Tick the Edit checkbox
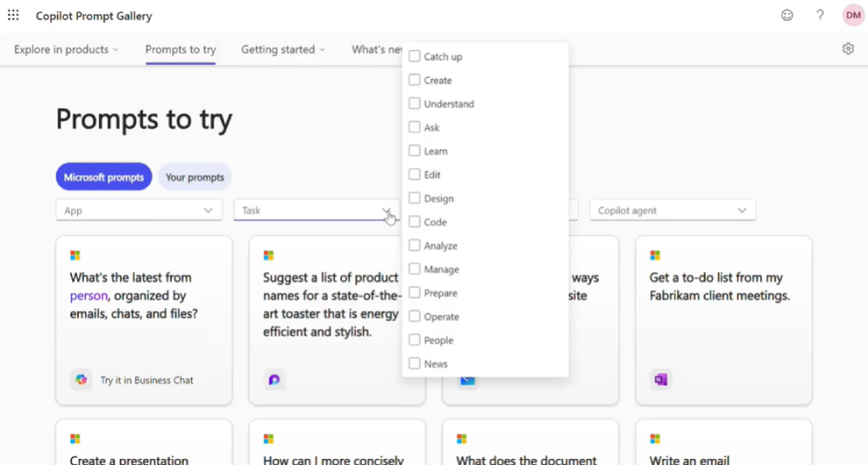The image size is (868, 465). tap(414, 174)
